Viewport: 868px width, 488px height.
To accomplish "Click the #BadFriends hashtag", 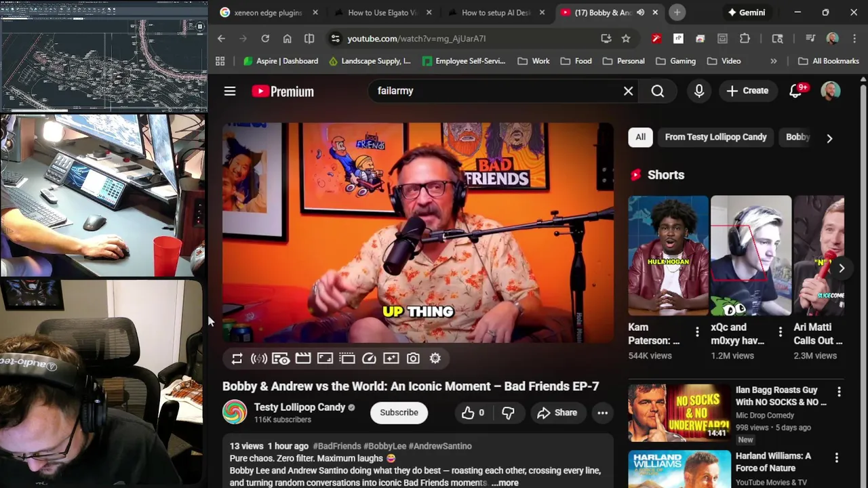I will [336, 446].
